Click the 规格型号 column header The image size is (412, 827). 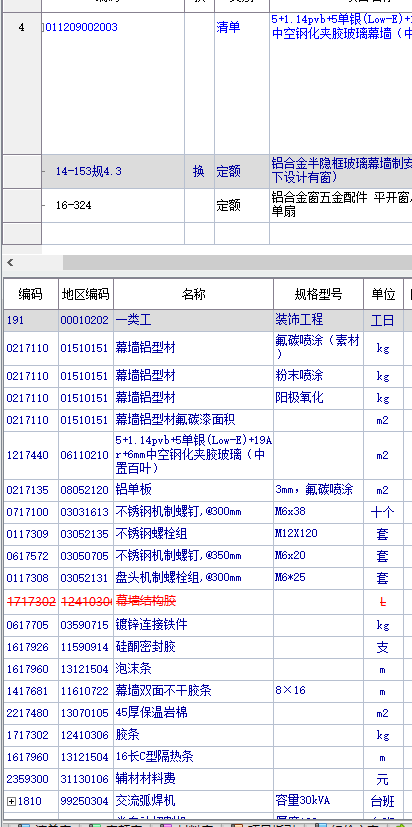pos(318,294)
